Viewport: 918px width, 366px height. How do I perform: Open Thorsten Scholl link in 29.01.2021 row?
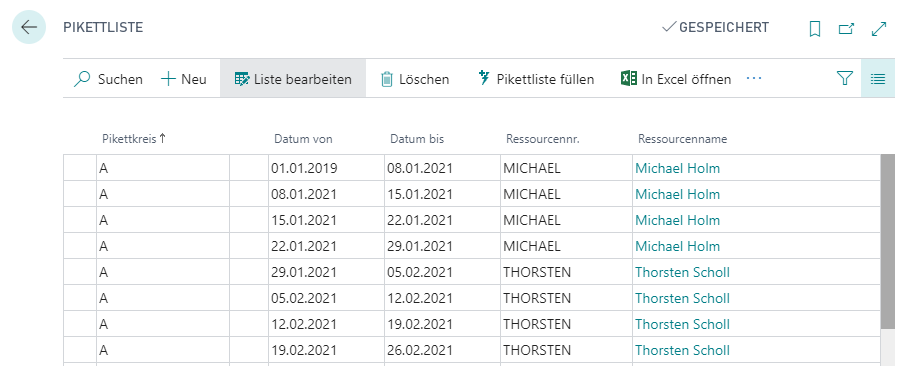683,272
